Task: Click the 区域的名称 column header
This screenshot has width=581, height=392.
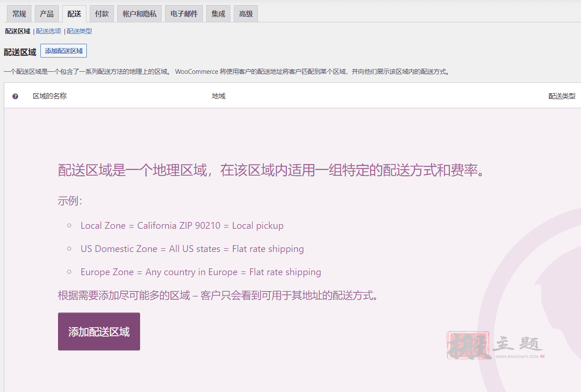Action: 50,96
